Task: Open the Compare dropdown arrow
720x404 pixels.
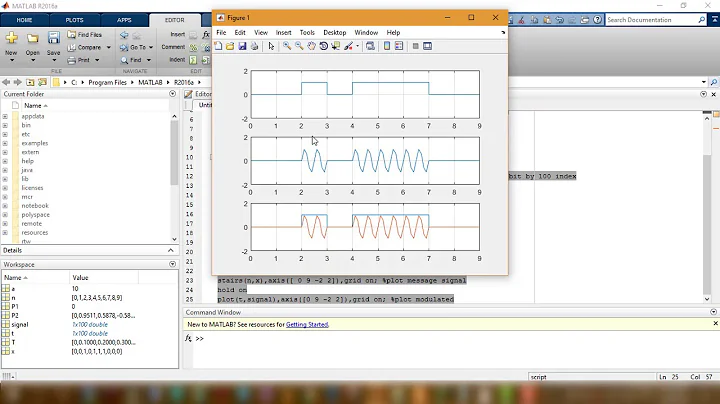Action: (109, 47)
